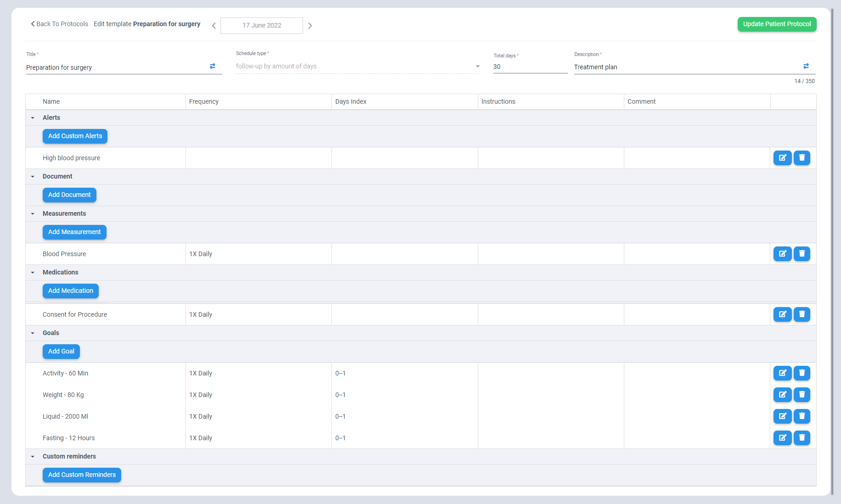Viewport: 841px width, 504px height.
Task: Collapse the Medications section
Action: (33, 273)
